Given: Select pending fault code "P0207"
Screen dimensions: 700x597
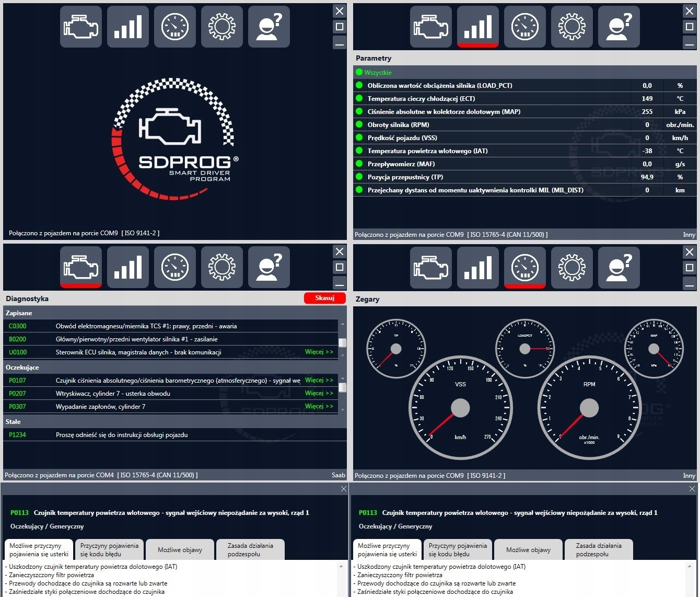Looking at the screenshot, I should click(17, 394).
